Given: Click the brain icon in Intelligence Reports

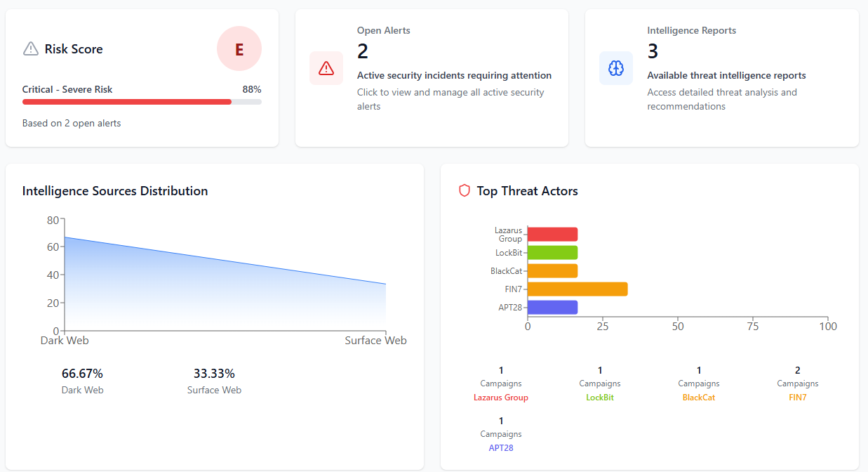Looking at the screenshot, I should (x=616, y=68).
